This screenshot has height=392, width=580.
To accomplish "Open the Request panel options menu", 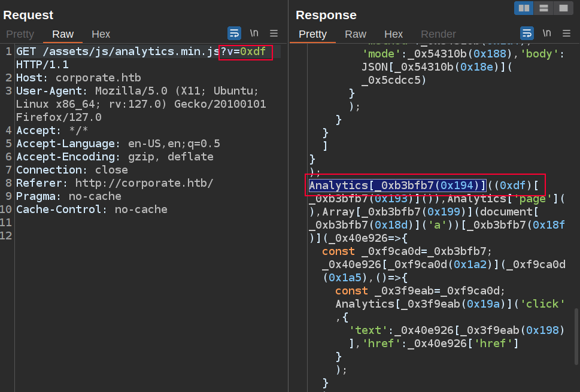I will [x=274, y=33].
